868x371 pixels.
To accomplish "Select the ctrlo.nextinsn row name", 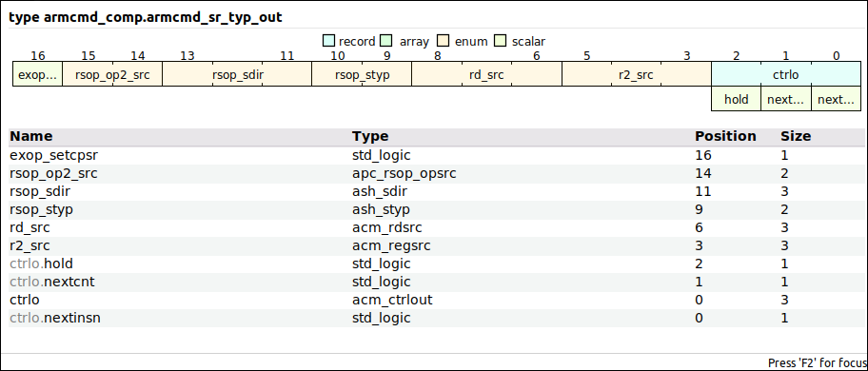I will pos(55,318).
